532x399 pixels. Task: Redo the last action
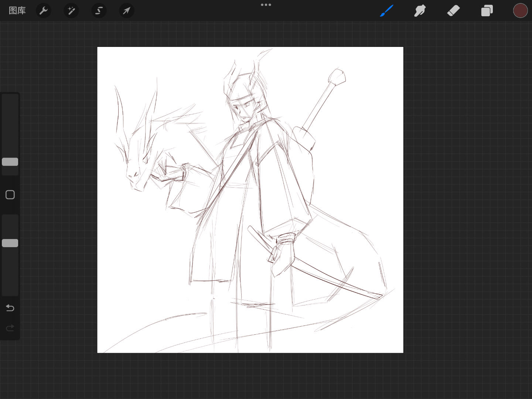tap(10, 328)
